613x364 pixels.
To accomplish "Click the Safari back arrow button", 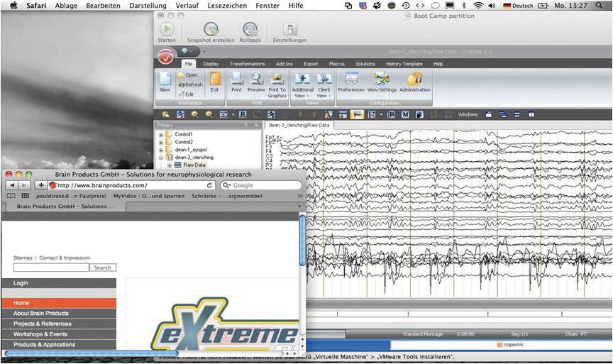I will [x=12, y=185].
